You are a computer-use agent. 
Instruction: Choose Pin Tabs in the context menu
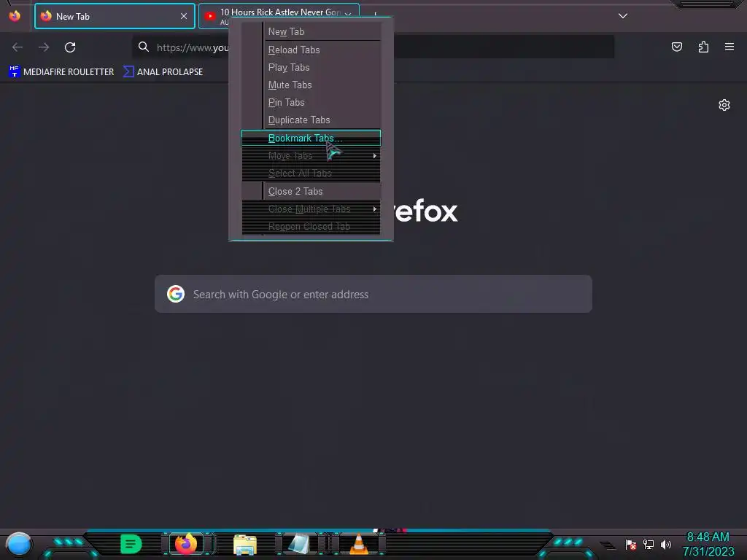coord(311,102)
